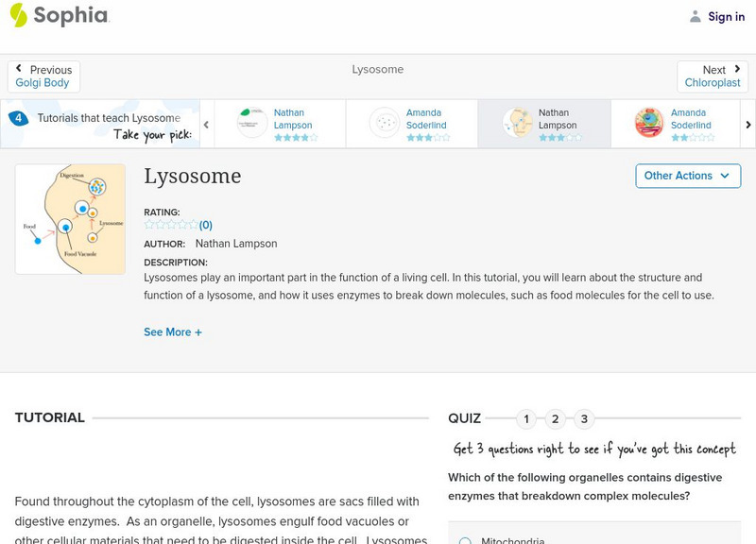Click quiz step 1 indicator

pyautogui.click(x=526, y=416)
